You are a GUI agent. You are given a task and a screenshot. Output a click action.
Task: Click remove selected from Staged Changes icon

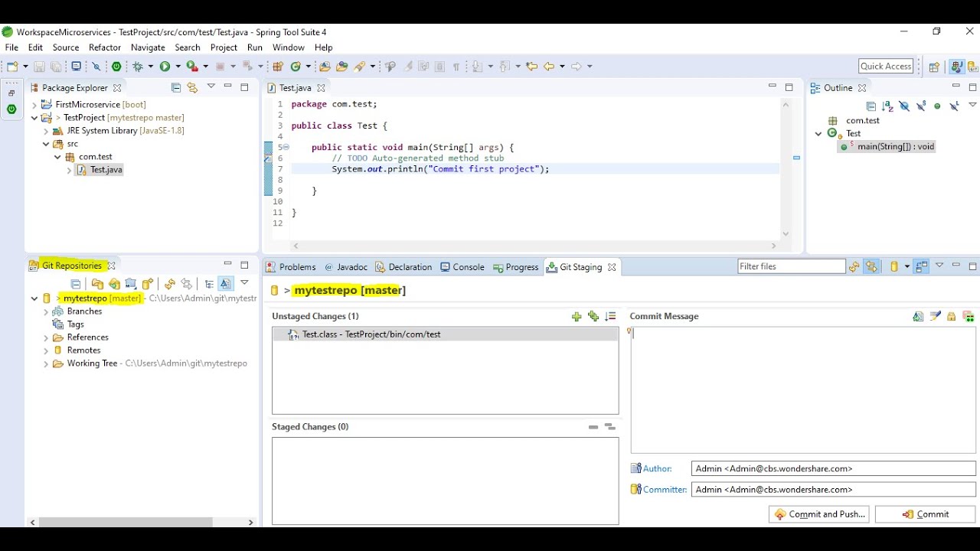tap(593, 427)
